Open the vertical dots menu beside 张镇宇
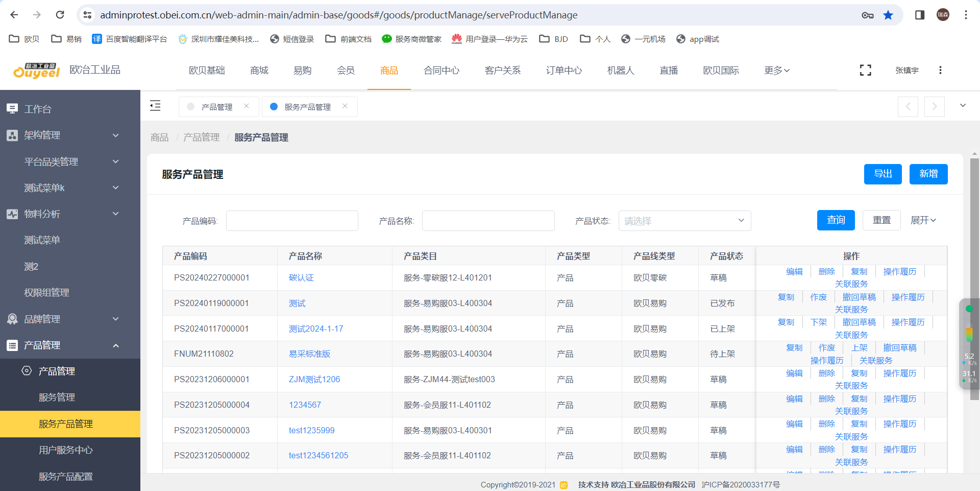The image size is (980, 491). [940, 70]
